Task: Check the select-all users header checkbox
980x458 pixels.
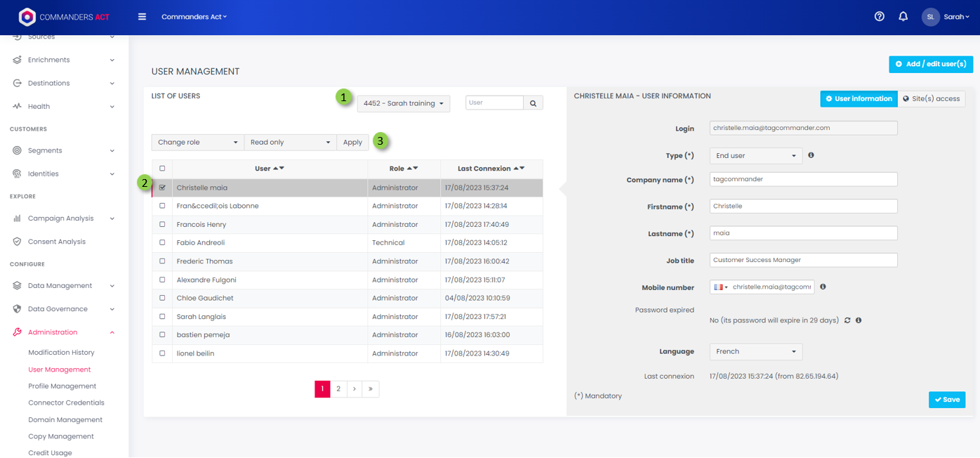Action: click(x=162, y=169)
